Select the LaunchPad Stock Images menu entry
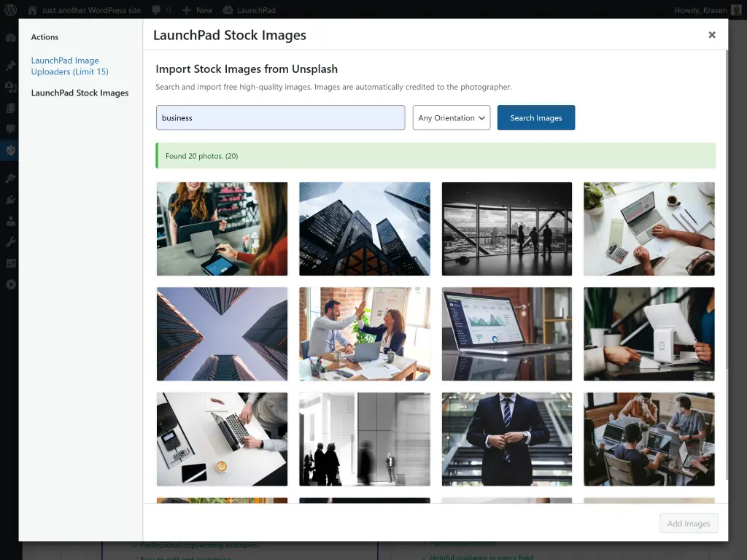Image resolution: width=747 pixels, height=560 pixels. click(x=80, y=93)
